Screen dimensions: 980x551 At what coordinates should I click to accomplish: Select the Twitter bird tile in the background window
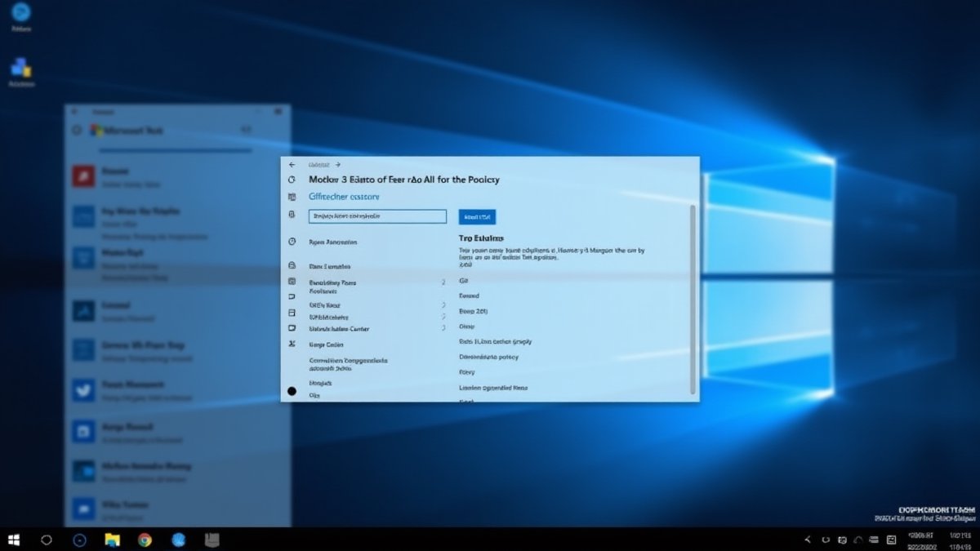(x=83, y=390)
